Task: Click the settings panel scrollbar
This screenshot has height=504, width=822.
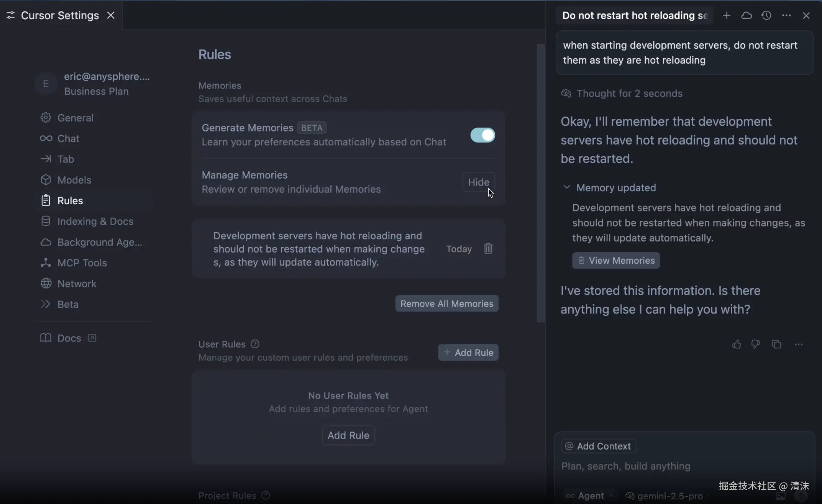Action: tap(540, 183)
